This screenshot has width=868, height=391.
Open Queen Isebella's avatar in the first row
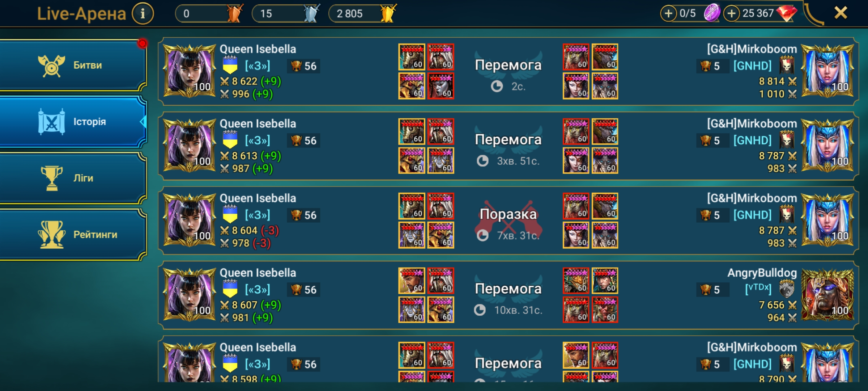point(190,71)
